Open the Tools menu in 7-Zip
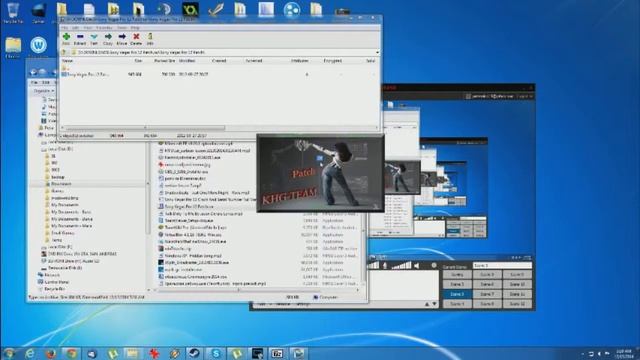The width and height of the screenshot is (640, 360). (x=122, y=27)
